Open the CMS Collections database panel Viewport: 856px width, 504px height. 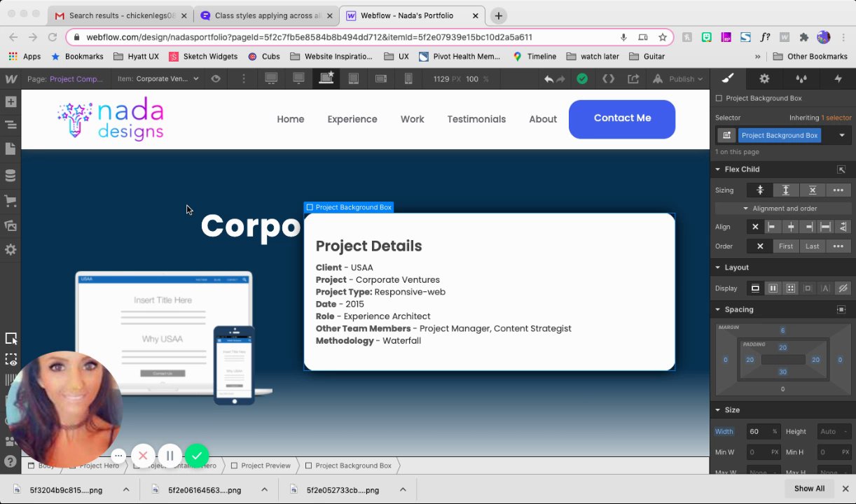tap(11, 175)
